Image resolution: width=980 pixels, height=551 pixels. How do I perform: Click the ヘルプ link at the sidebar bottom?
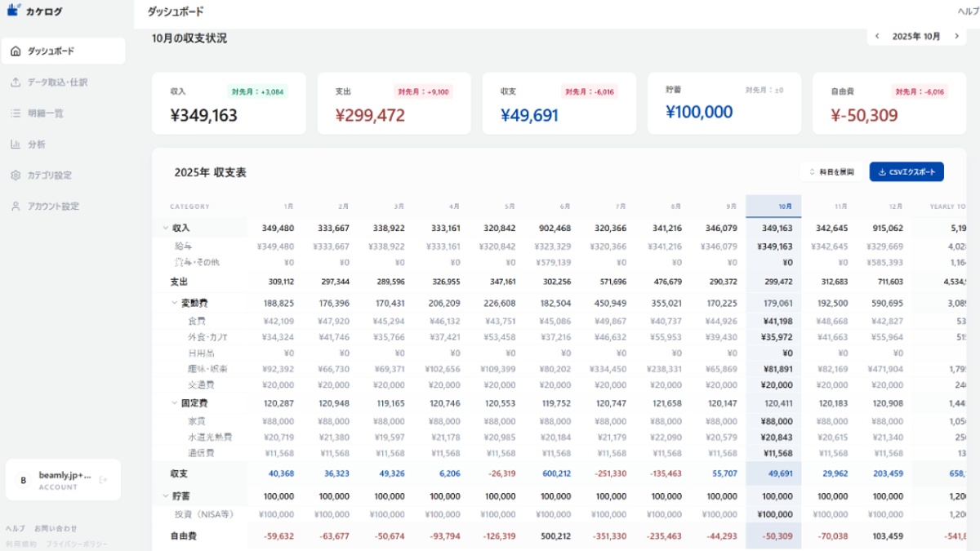pyautogui.click(x=16, y=528)
